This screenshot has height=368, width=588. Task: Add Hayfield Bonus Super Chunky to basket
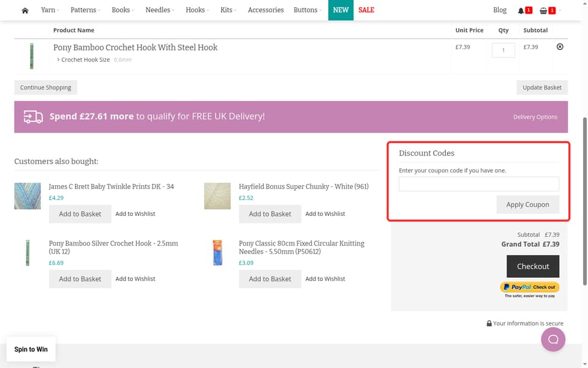pos(270,214)
